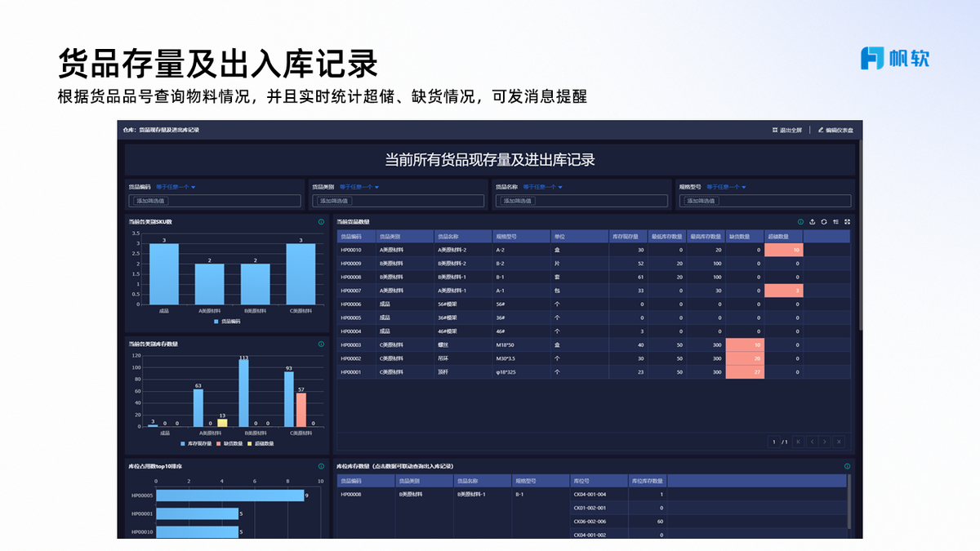Image resolution: width=980 pixels, height=551 pixels.
Task: Export the 当前货品数量 table via export icon
Action: click(x=812, y=222)
